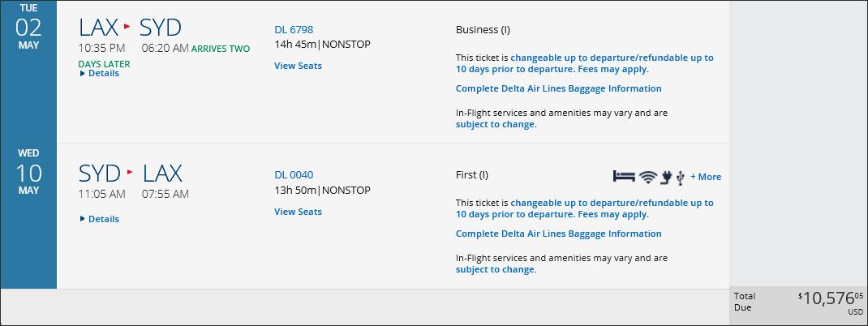
Task: Open changeable/refundable policy link for Business ticket
Action: pos(585,63)
